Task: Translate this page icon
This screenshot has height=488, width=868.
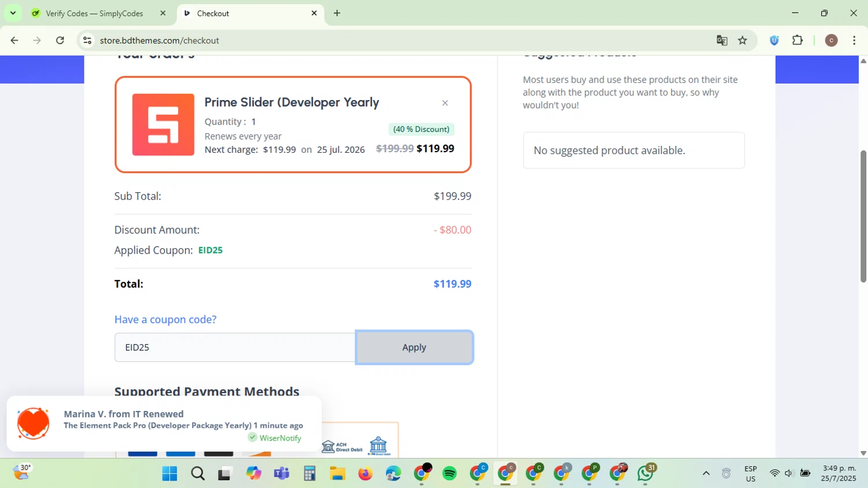Action: point(722,41)
